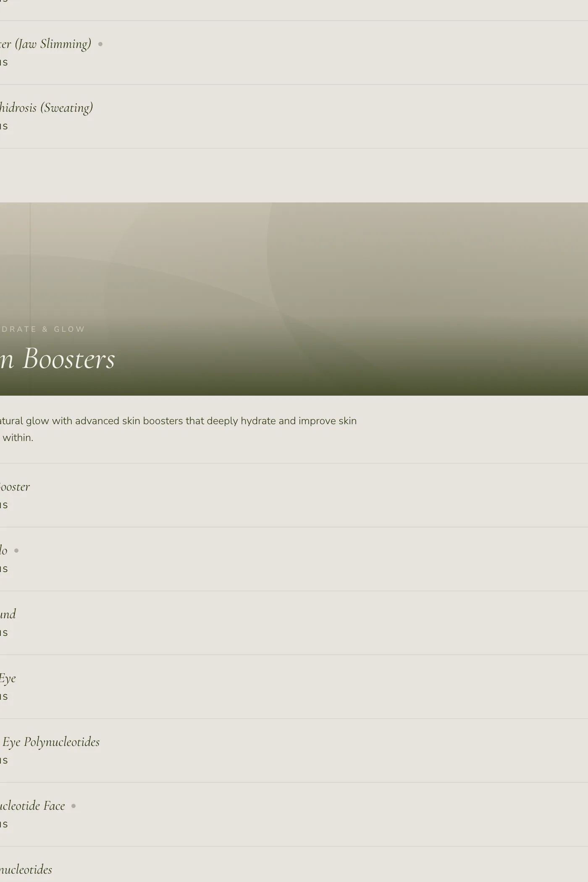588x882 pixels.
Task: Click the "advanced skin boosters" description text
Action: click(x=129, y=421)
